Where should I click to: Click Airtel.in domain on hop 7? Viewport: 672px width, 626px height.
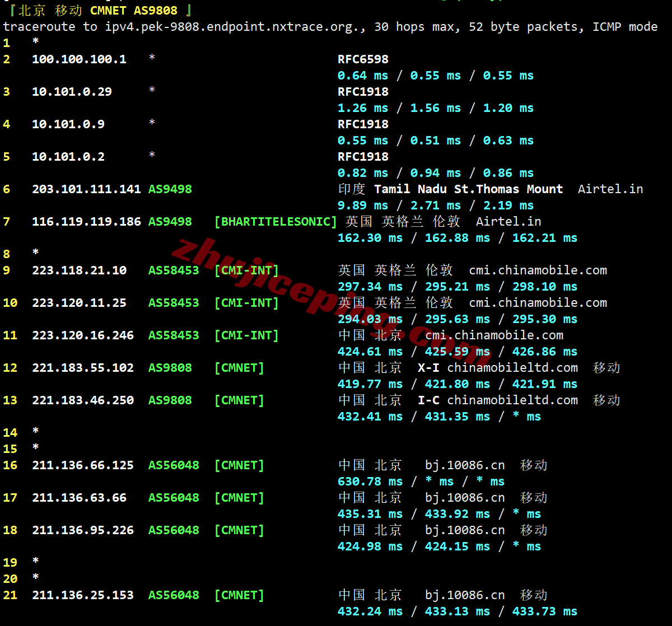point(508,222)
